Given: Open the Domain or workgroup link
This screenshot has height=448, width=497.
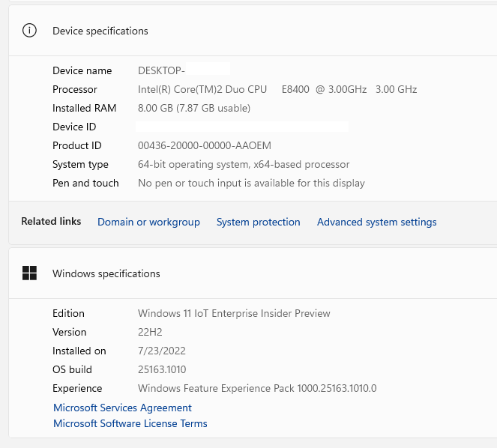Looking at the screenshot, I should [x=148, y=222].
